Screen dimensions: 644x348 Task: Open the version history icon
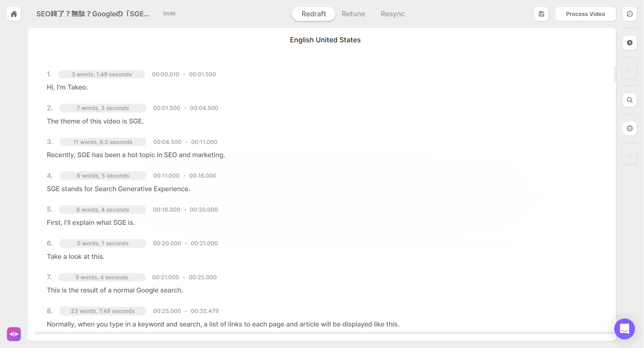pyautogui.click(x=630, y=14)
